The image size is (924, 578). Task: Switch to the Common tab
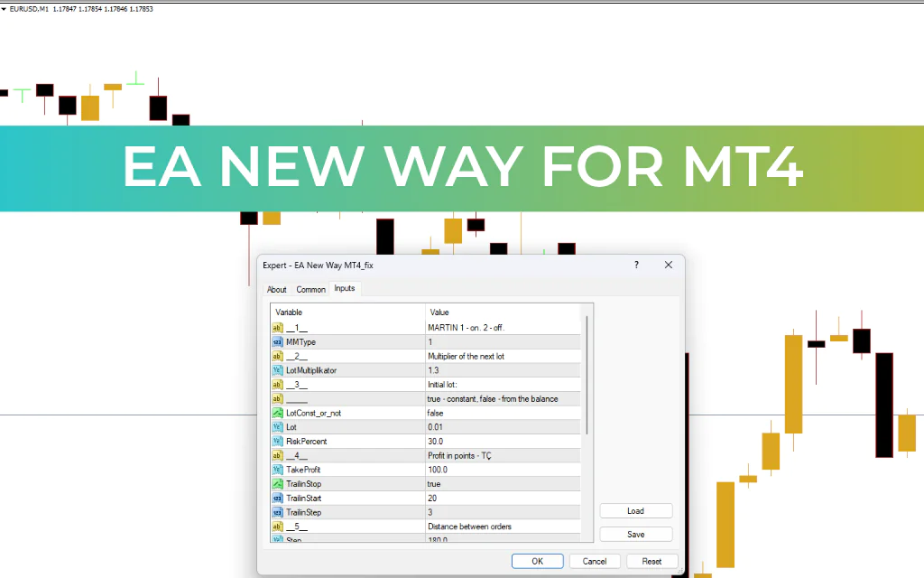(x=310, y=289)
